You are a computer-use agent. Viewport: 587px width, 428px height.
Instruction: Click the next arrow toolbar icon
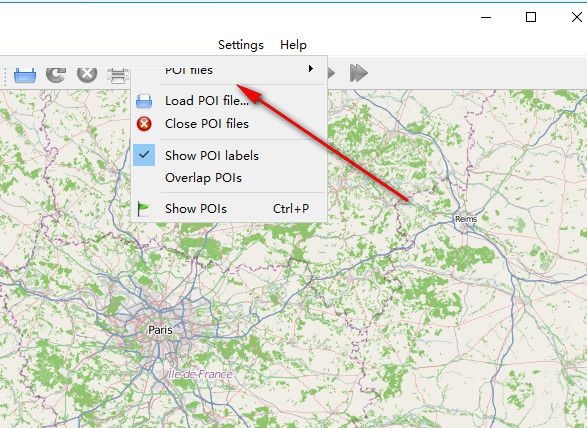[x=331, y=73]
